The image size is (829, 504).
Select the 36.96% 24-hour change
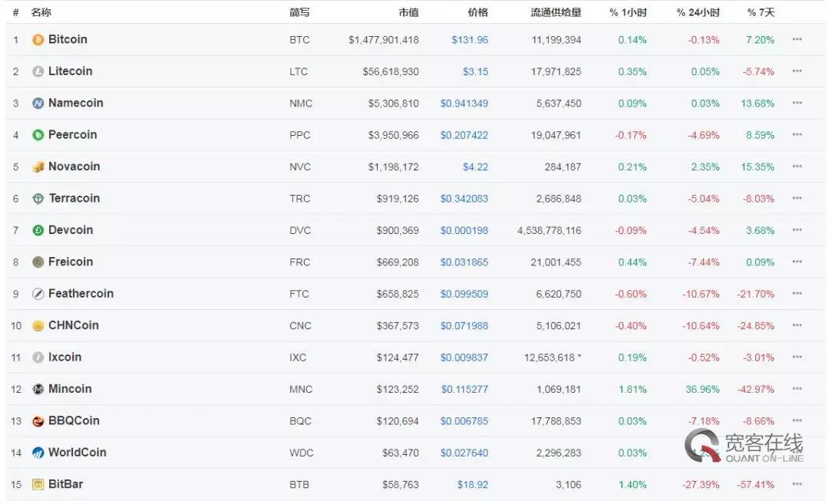point(702,390)
